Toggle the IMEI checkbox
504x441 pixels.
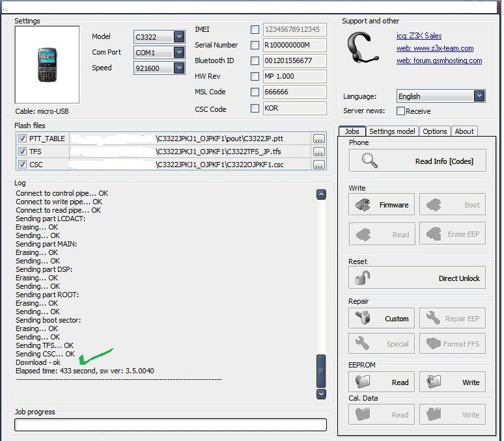[255, 29]
